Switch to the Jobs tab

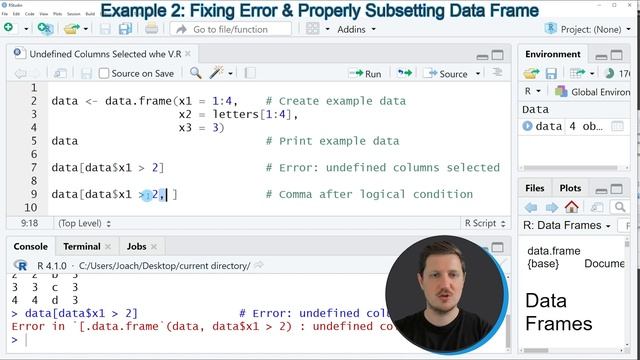[x=136, y=247]
